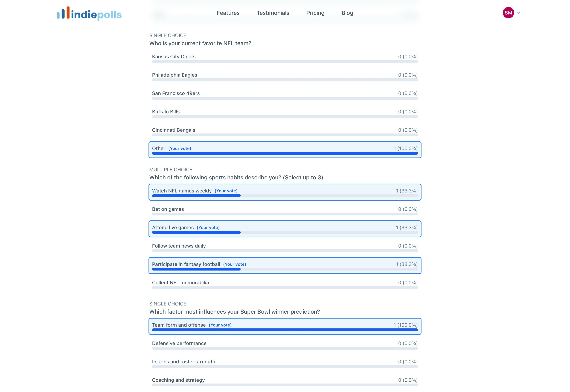Select Collect NFL memorabilia option
The image size is (570, 392).
coord(285,284)
